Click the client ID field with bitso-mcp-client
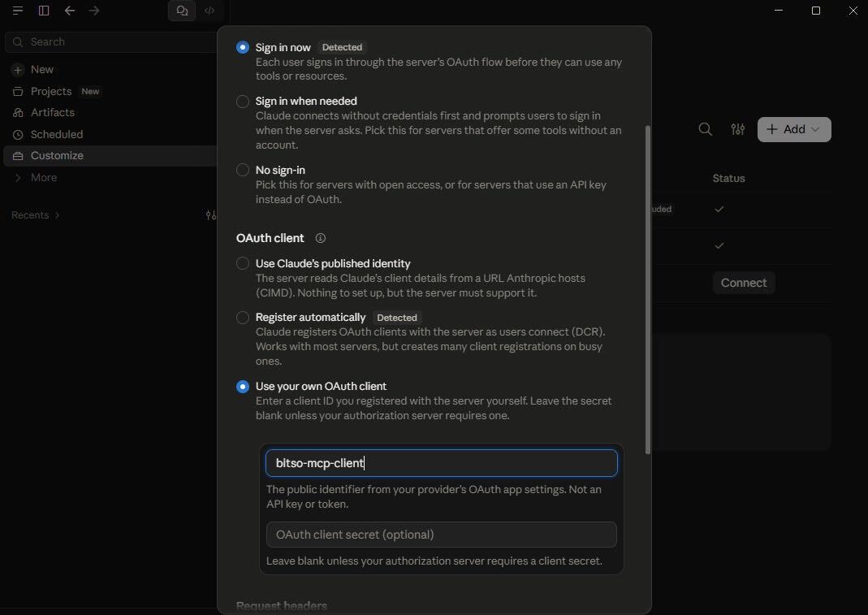Screen dimensions: 868x615 click(441, 462)
